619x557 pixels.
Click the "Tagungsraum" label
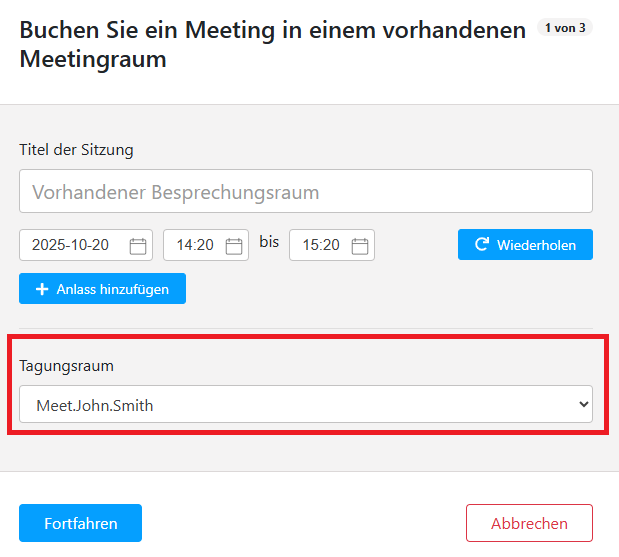pos(66,366)
